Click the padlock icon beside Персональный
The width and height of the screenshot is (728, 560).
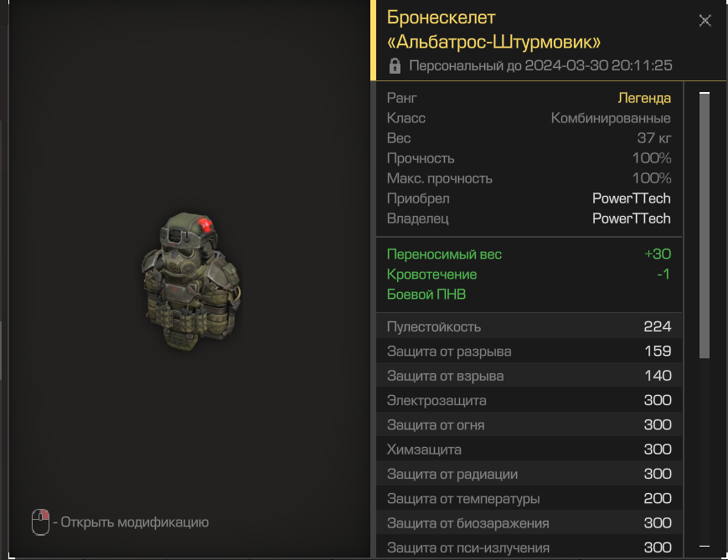tap(395, 66)
